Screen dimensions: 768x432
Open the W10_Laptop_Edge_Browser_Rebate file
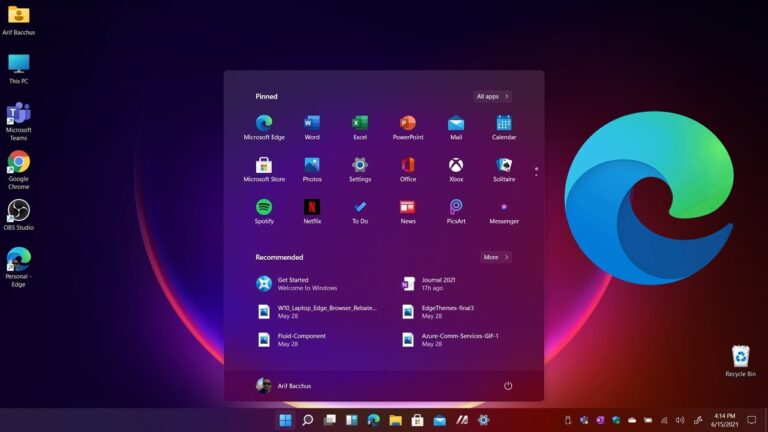[x=317, y=312]
